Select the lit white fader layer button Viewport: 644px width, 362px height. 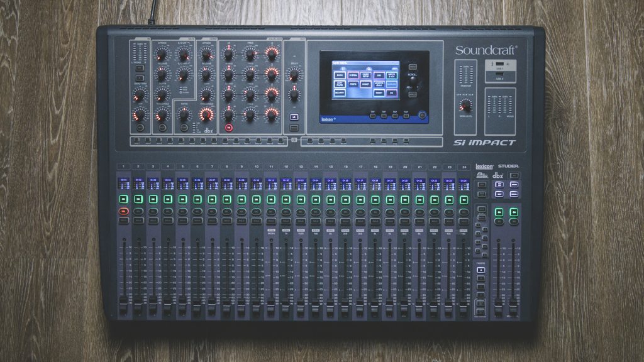(481, 270)
